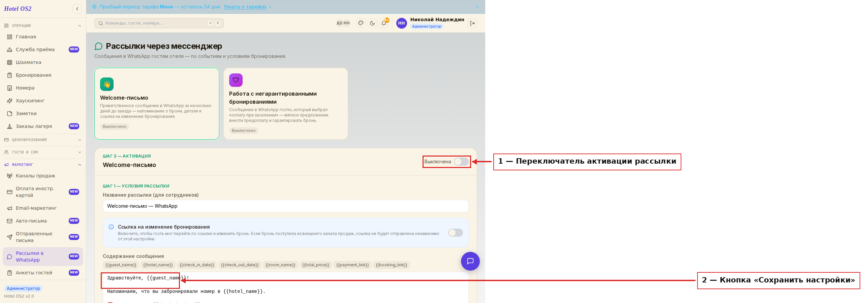Viewport: 868px width, 303px height.
Task: Click the Анкеты гостей clipboard icon
Action: tap(9, 273)
